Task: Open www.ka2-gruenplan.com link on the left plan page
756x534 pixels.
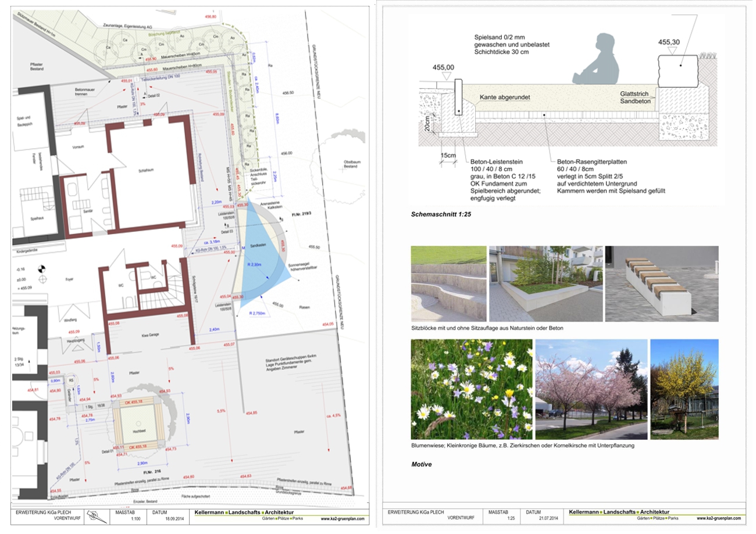Action: pos(343,518)
